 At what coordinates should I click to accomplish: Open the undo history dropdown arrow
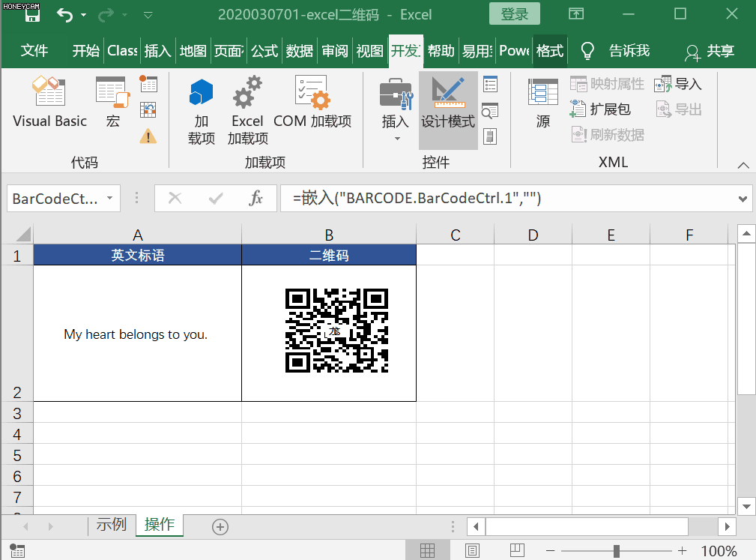click(83, 16)
